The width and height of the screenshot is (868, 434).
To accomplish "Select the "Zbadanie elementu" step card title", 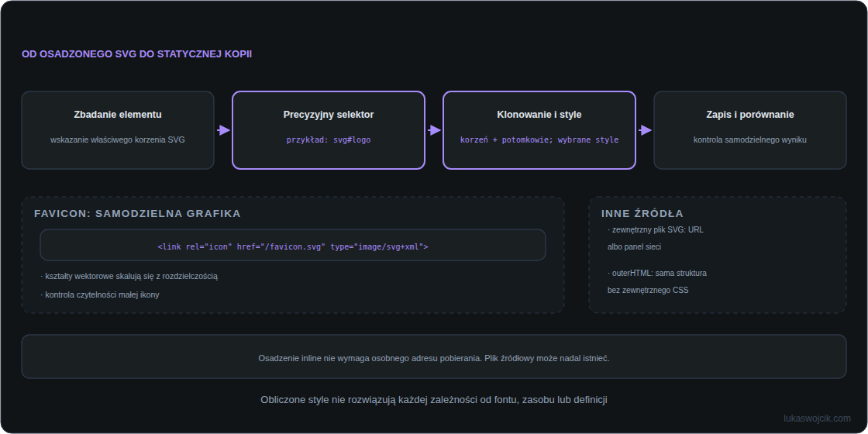I will [x=118, y=115].
